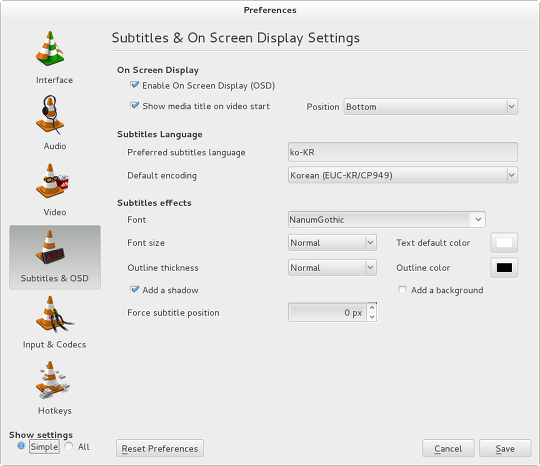This screenshot has width=540, height=466.
Task: Open Hotkeys settings cone icon
Action: click(52, 380)
